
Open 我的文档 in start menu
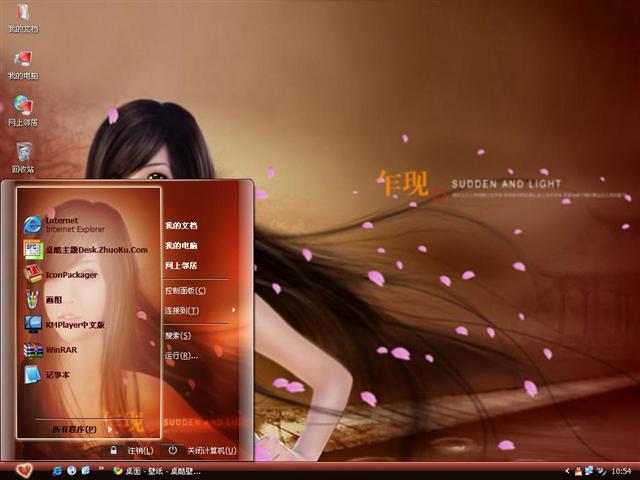pos(181,225)
